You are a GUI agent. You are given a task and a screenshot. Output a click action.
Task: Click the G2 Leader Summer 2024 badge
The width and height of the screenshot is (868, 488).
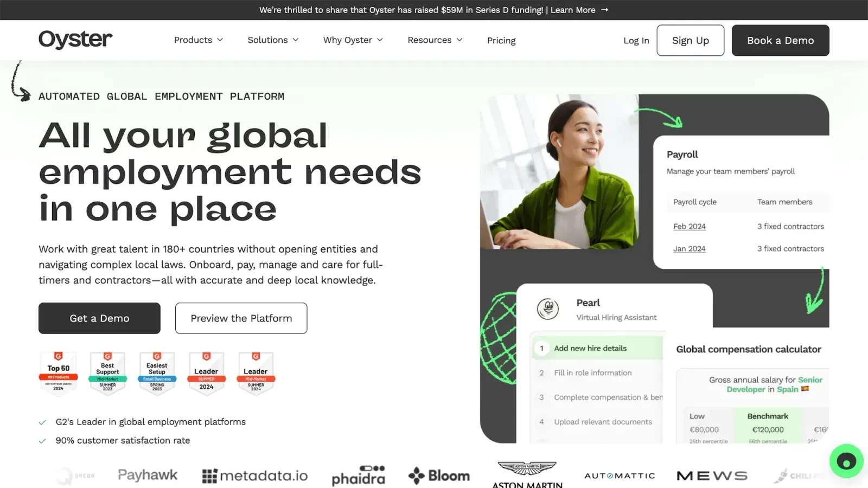pos(206,373)
